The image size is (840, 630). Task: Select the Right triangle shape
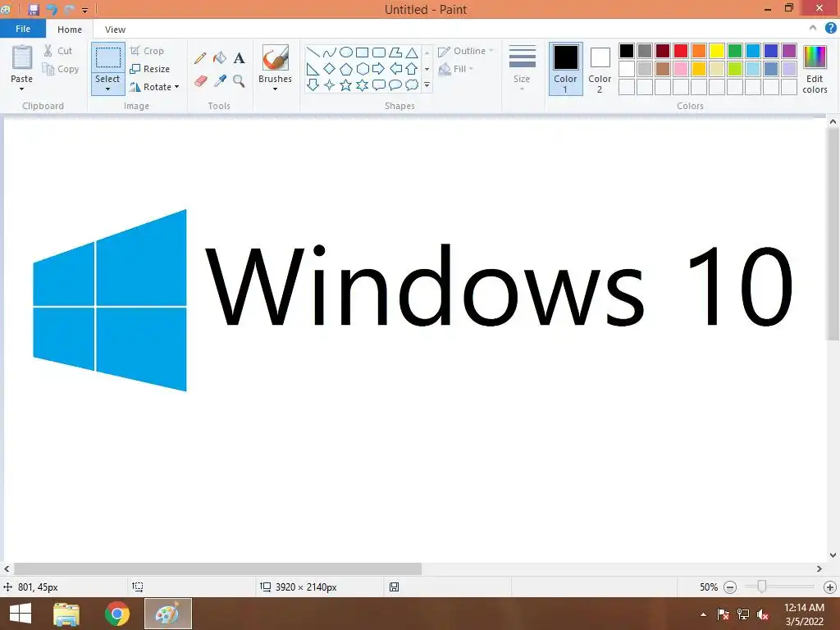[x=313, y=69]
